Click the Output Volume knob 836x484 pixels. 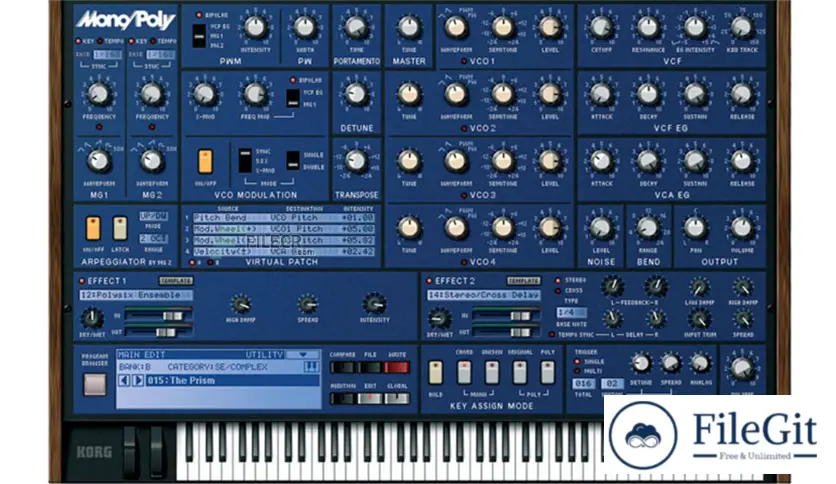tap(742, 228)
